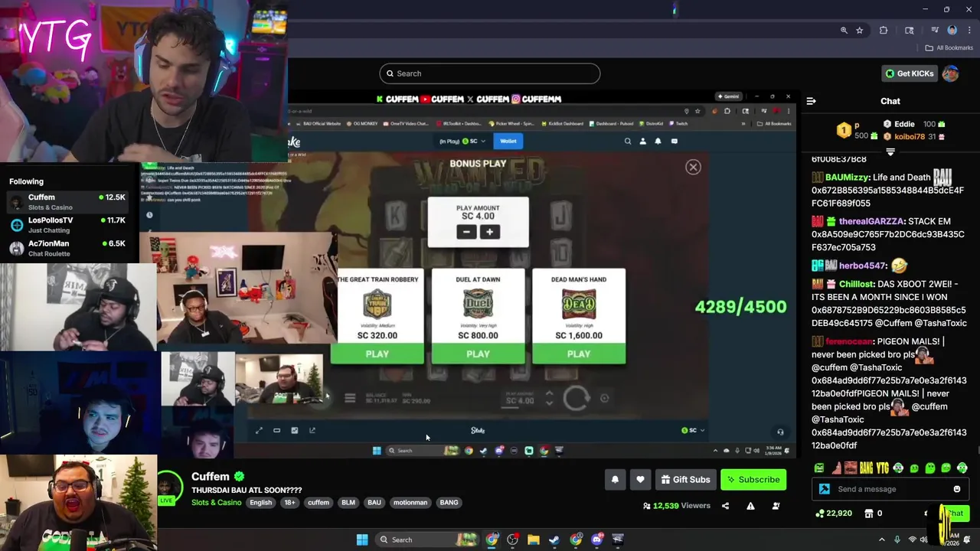Open Cuffem channel in Following list

pyautogui.click(x=67, y=202)
